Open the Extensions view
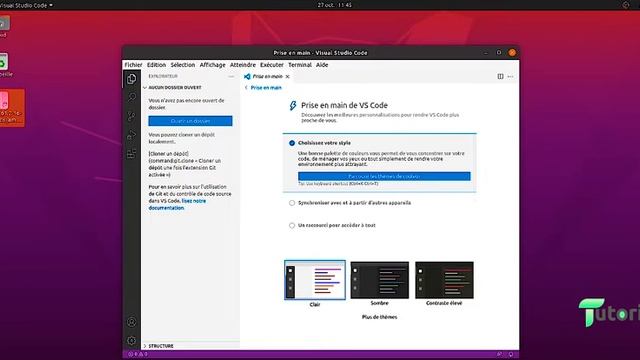Screen dimensions: 640x360 click(x=131, y=154)
